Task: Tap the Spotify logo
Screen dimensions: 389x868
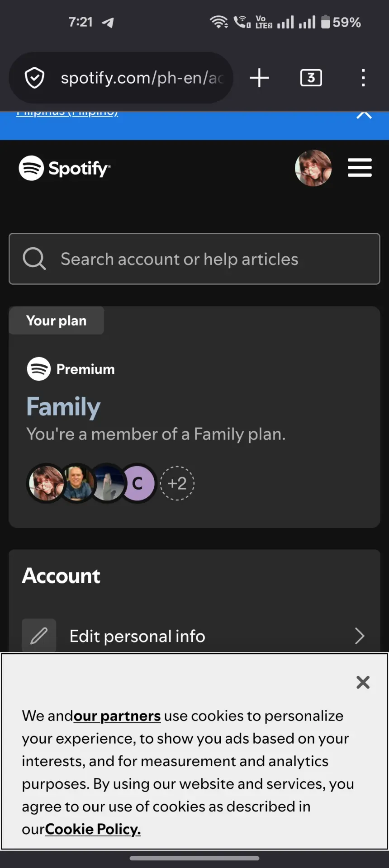Action: pyautogui.click(x=65, y=168)
